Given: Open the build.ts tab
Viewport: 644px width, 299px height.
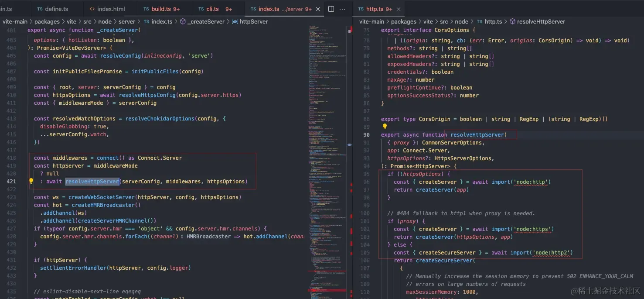Looking at the screenshot, I should point(165,9).
